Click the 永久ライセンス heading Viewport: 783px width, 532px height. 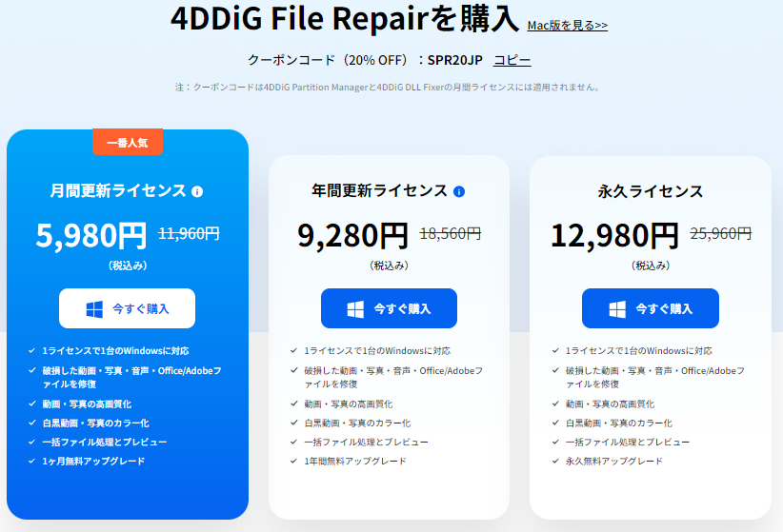(x=651, y=191)
